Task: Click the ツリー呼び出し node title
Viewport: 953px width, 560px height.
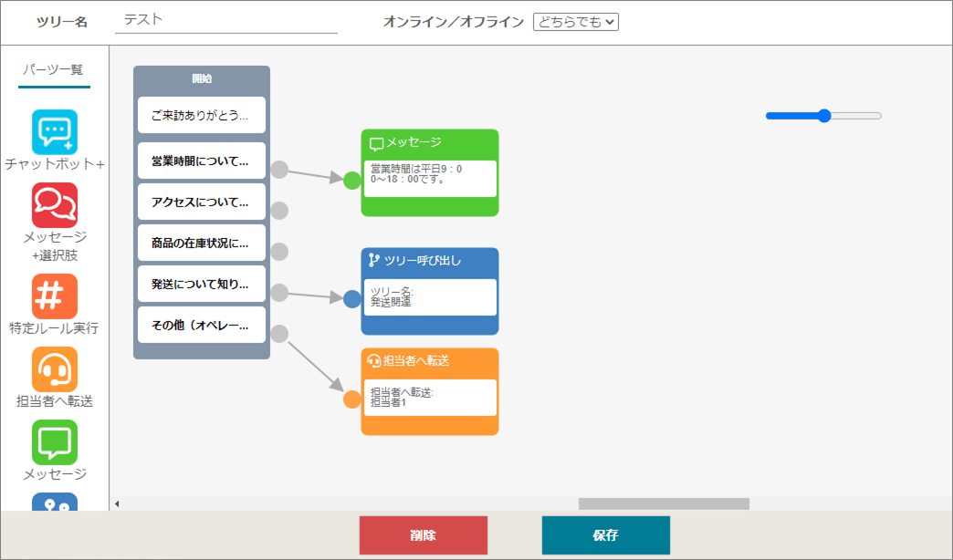Action: [423, 261]
